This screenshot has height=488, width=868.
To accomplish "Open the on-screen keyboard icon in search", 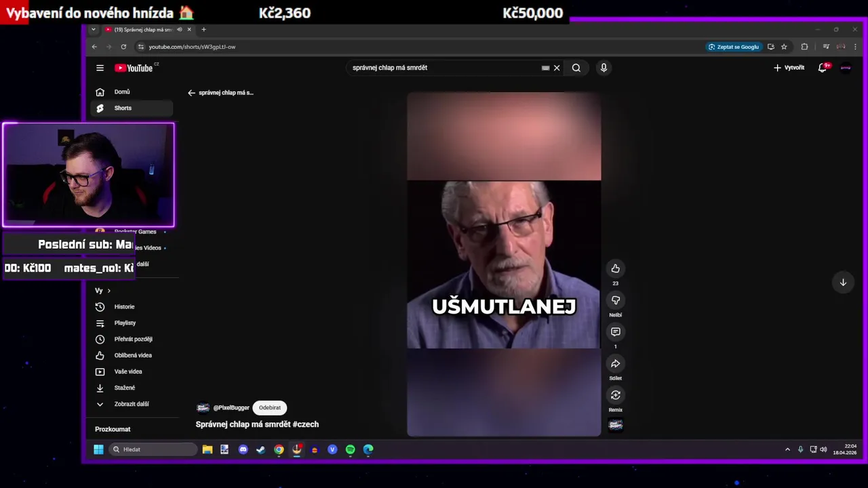I will pyautogui.click(x=545, y=68).
